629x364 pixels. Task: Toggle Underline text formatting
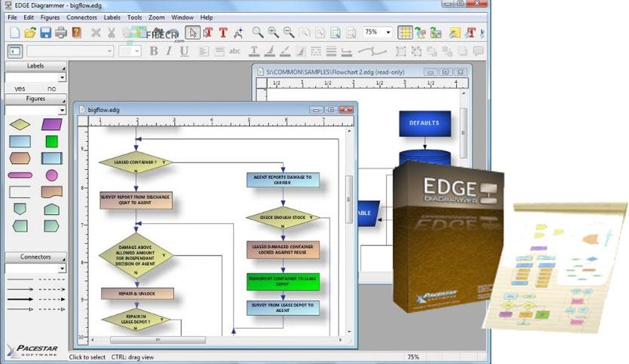(x=184, y=51)
